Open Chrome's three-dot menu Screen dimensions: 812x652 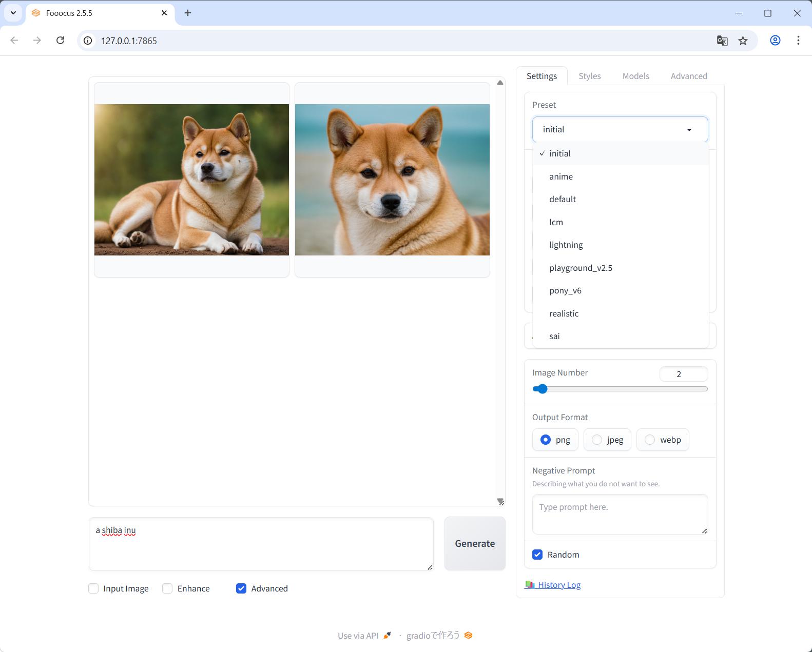click(x=798, y=41)
